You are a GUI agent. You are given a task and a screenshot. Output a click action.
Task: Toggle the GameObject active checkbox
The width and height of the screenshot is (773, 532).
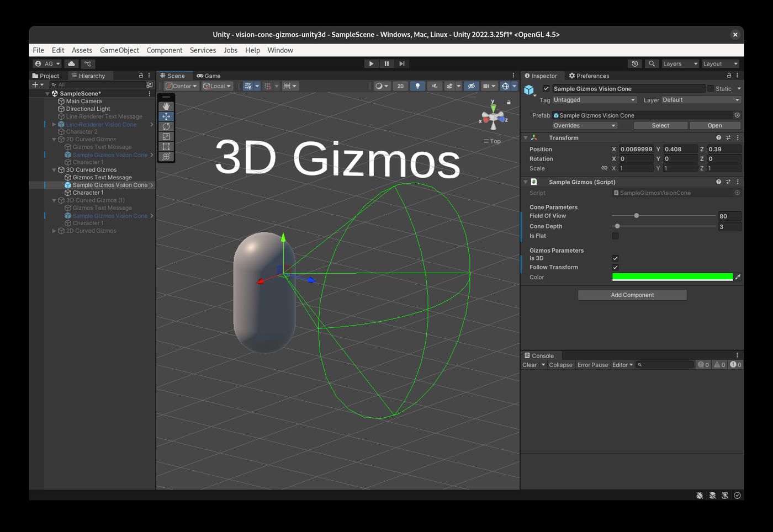point(546,88)
